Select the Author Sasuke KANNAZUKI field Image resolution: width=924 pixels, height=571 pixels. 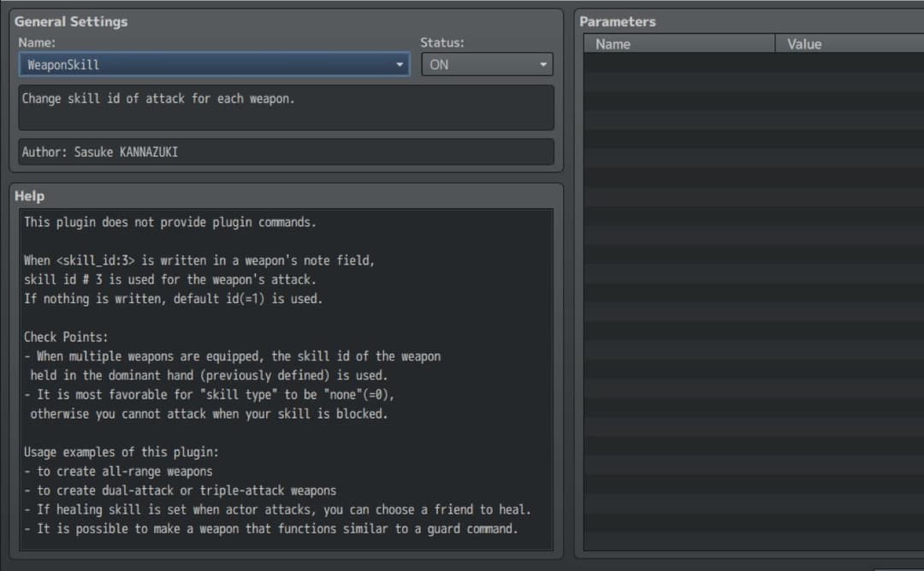(285, 152)
